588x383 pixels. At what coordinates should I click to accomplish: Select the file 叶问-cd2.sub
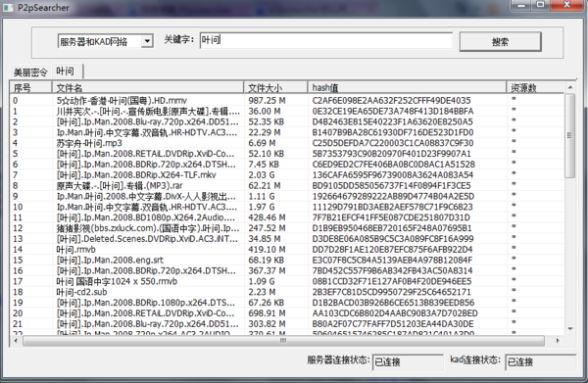pyautogui.click(x=287, y=292)
